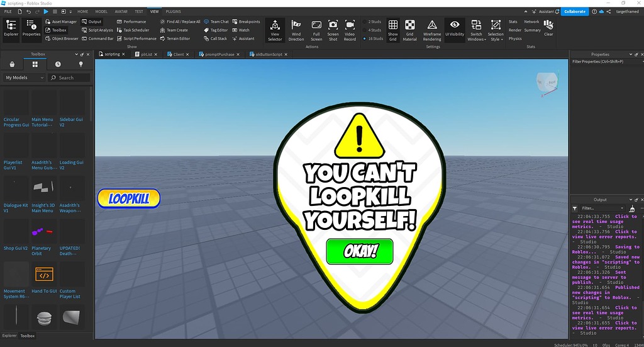Switch to the PLUGINS ribbon tab
644x347 pixels.
[173, 11]
